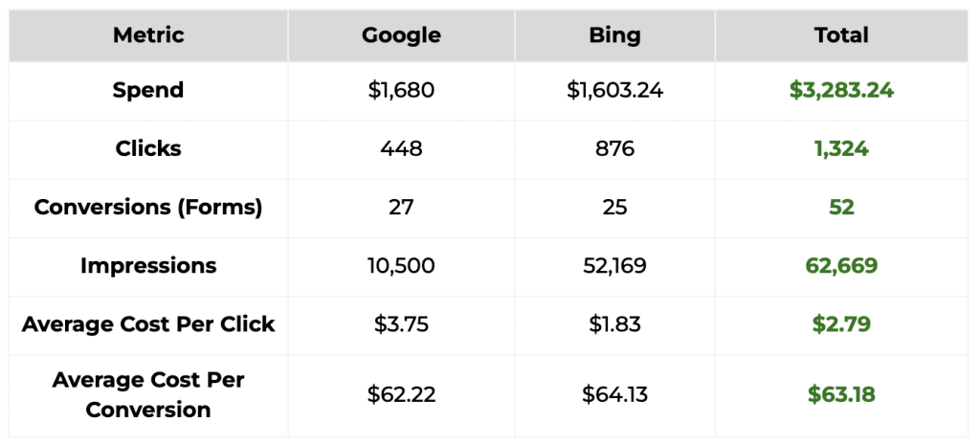Click the Metric column header
Image resolution: width=980 pixels, height=445 pixels.
point(148,35)
